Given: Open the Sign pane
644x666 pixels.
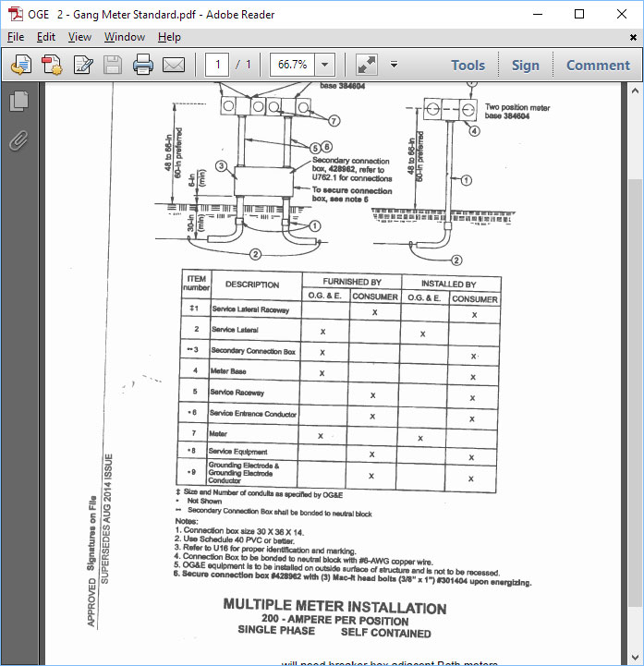Looking at the screenshot, I should pyautogui.click(x=526, y=65).
